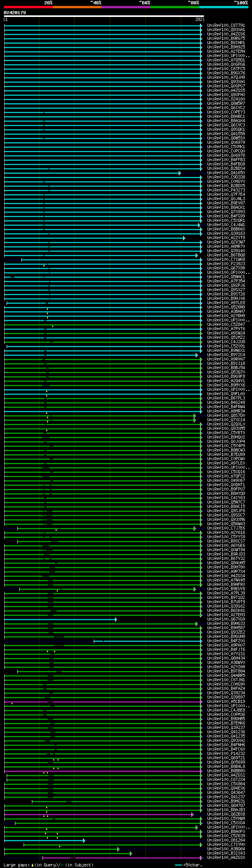Click label UniRef100_O81264

click(x=226, y=840)
